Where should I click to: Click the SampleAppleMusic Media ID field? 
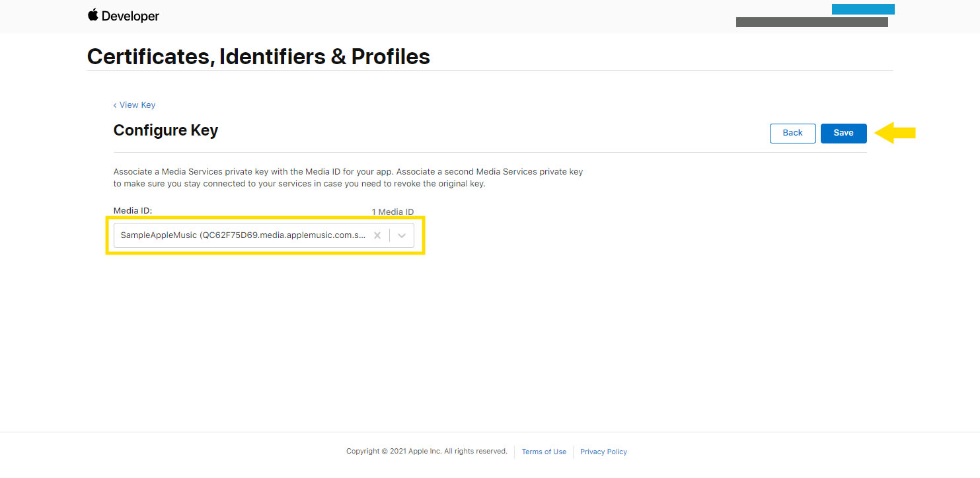point(264,235)
